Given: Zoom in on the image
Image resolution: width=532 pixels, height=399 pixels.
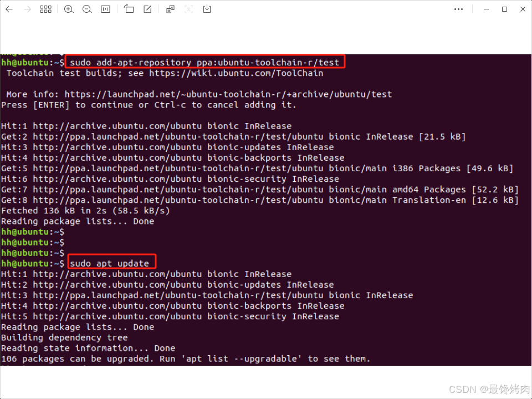Looking at the screenshot, I should [69, 9].
